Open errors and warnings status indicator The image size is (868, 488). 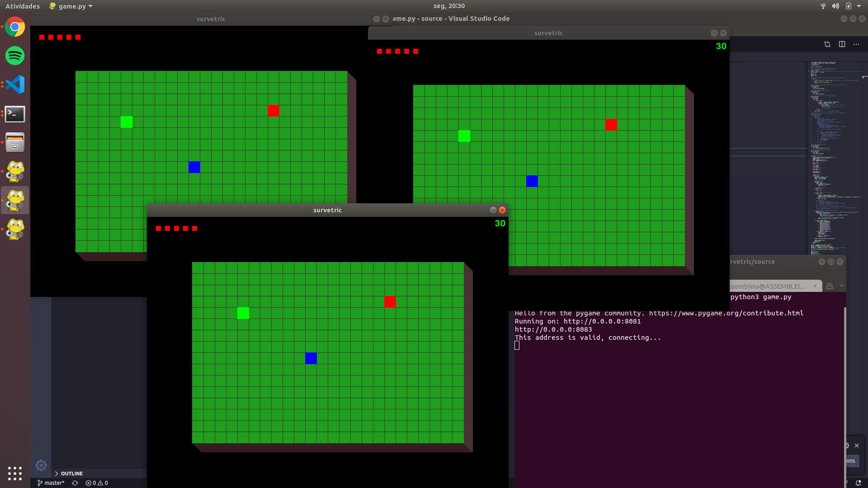[x=97, y=483]
